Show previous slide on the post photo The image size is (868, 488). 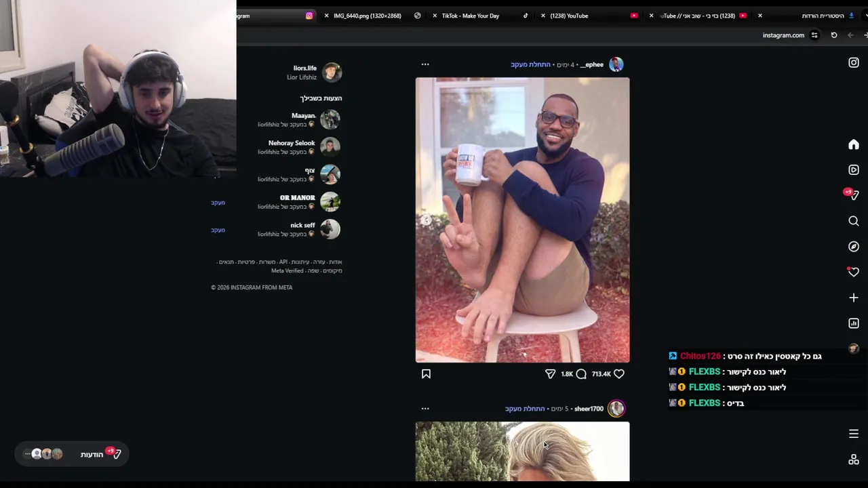(426, 220)
